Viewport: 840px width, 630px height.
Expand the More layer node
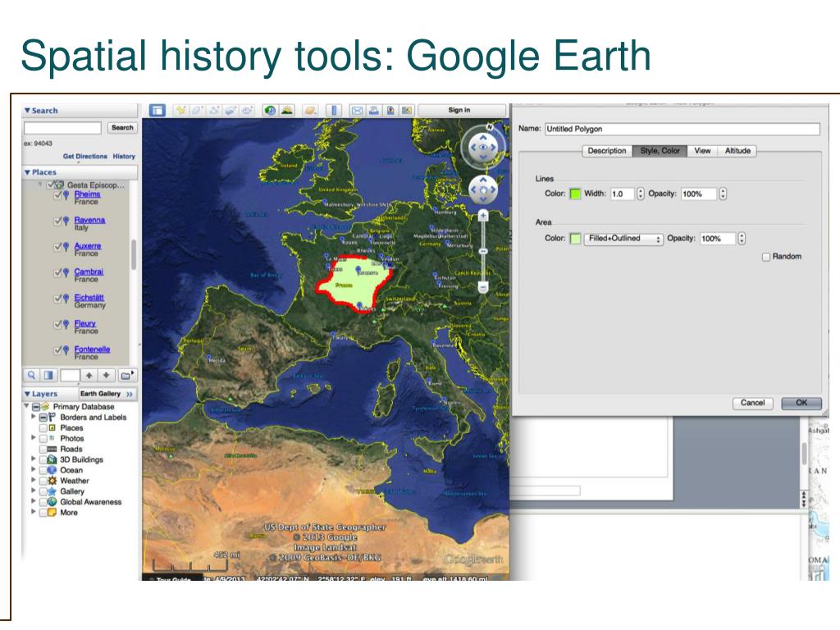coord(33,512)
